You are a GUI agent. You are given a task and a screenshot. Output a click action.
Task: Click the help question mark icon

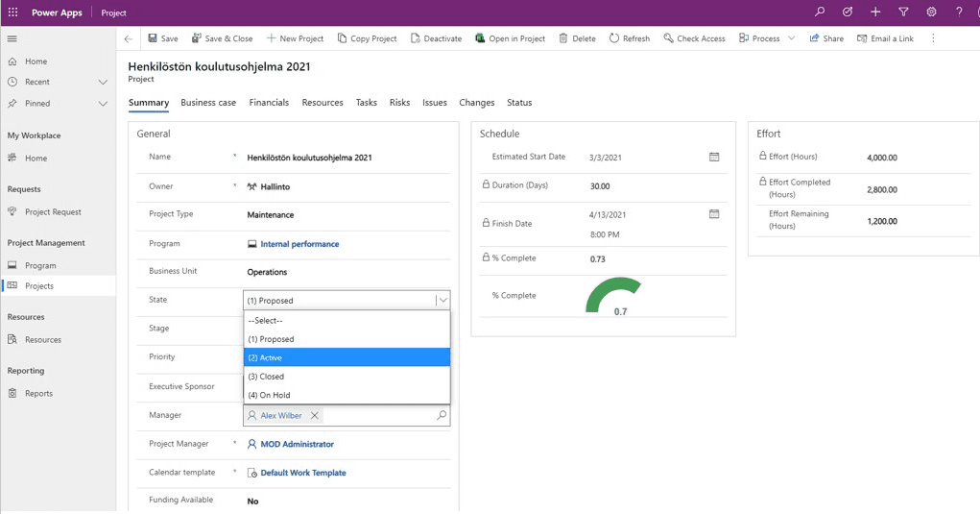(x=959, y=12)
